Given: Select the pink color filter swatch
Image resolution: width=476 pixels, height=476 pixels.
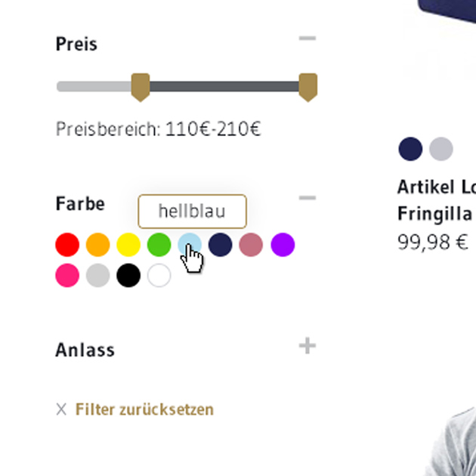Looking at the screenshot, I should pyautogui.click(x=67, y=275).
